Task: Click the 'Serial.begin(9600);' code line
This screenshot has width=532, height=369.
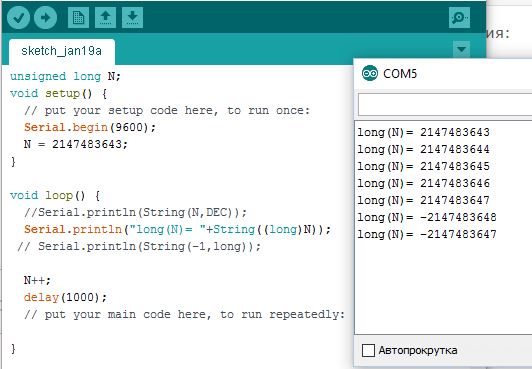Action: pos(90,128)
